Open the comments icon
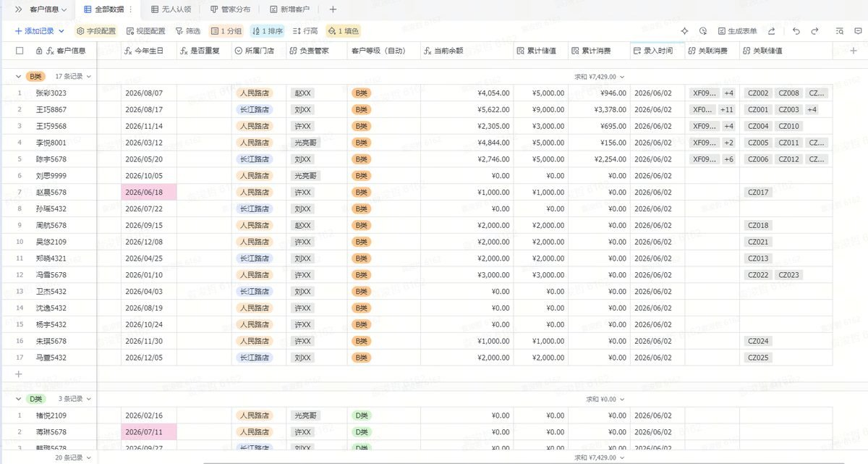Viewport: 868px width, 464px height. [859, 31]
